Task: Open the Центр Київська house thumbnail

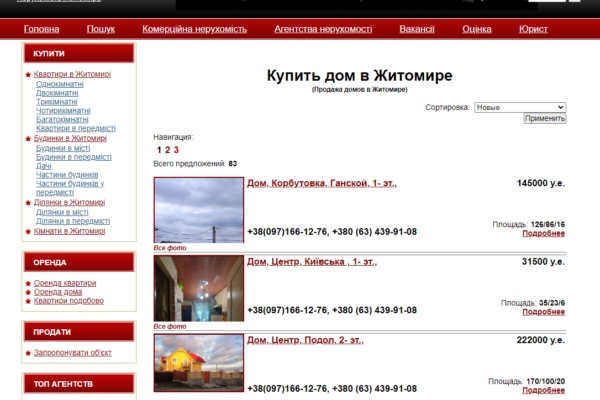Action: coord(198,288)
